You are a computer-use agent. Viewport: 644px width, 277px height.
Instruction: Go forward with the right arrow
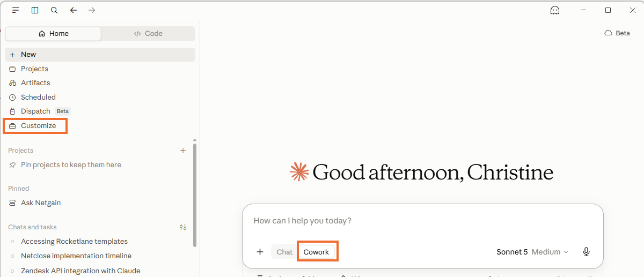92,10
